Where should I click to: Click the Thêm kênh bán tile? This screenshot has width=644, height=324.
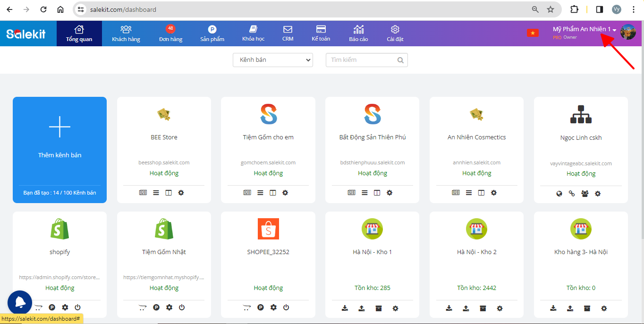click(60, 150)
